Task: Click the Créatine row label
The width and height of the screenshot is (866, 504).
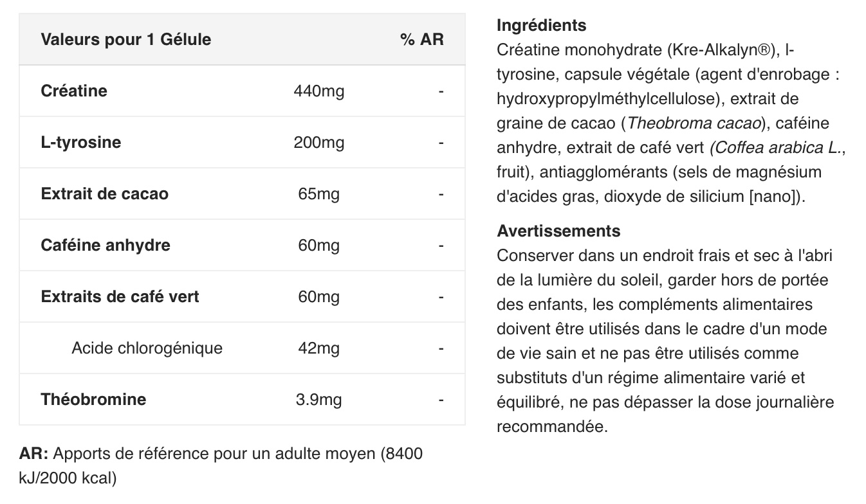Action: [x=74, y=91]
